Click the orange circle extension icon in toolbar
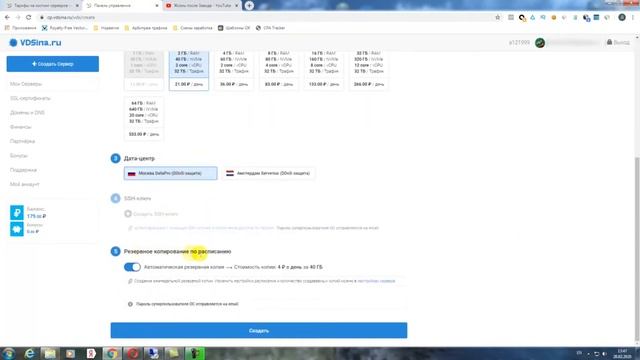This screenshot has height=360, width=640. tap(553, 18)
